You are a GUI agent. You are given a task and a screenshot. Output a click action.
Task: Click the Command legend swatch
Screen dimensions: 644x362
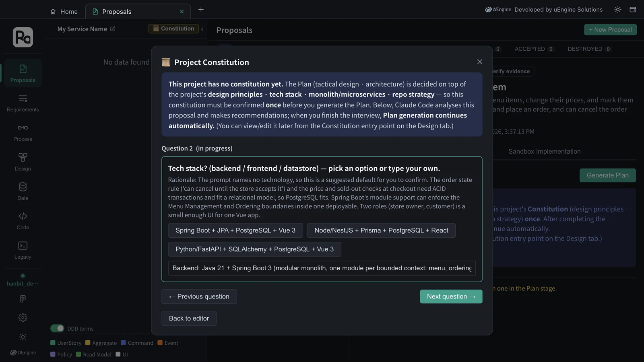click(123, 343)
